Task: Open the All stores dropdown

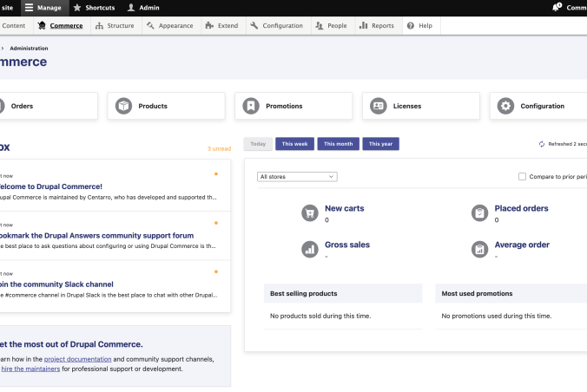Action: (297, 177)
